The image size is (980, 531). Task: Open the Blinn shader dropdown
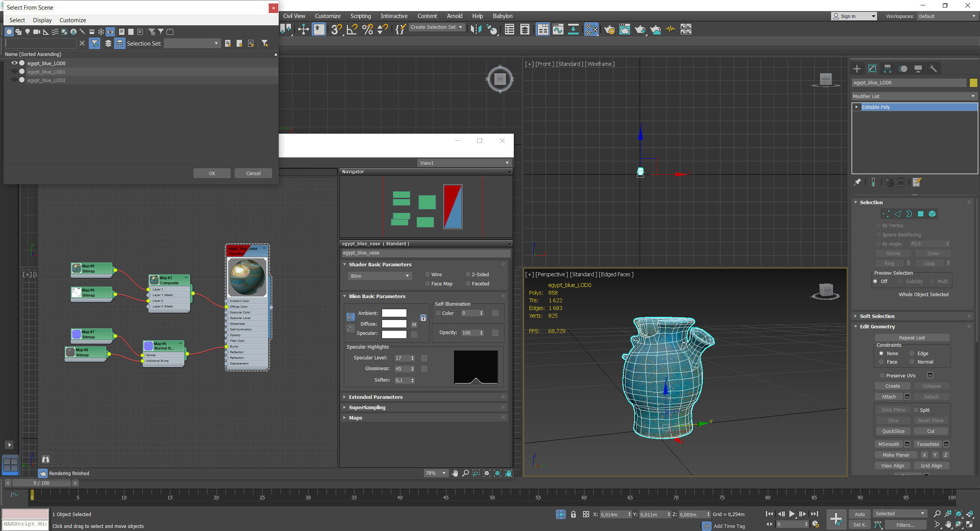tap(380, 276)
